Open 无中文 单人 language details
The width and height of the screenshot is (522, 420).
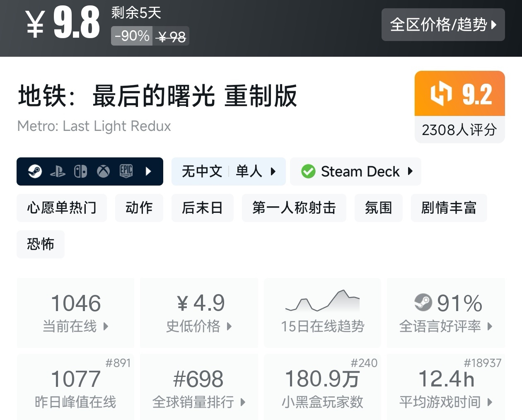point(229,171)
